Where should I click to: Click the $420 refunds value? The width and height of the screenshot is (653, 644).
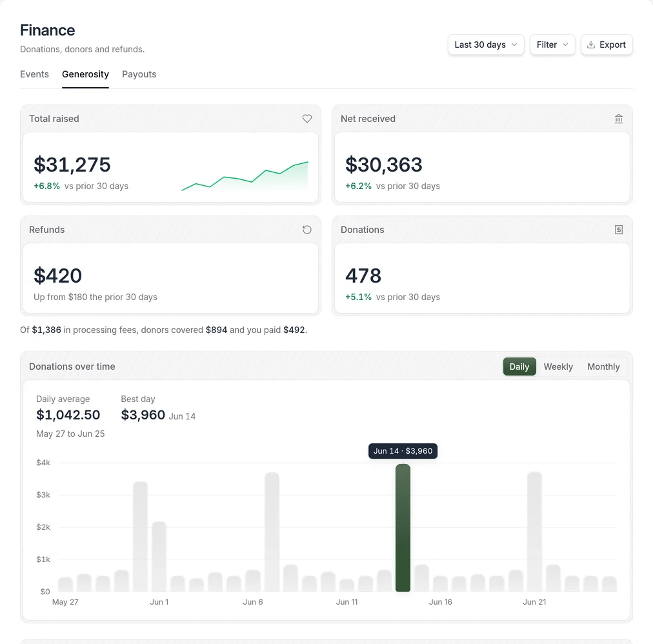pyautogui.click(x=57, y=276)
